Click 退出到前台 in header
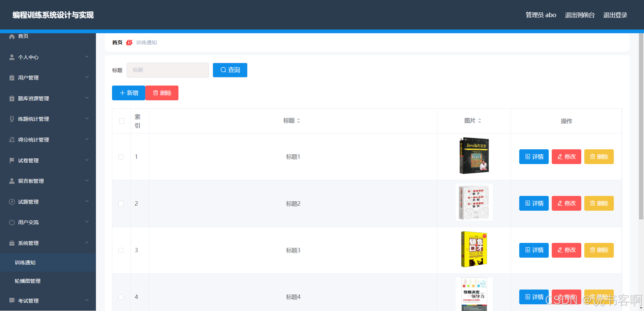 [x=580, y=15]
